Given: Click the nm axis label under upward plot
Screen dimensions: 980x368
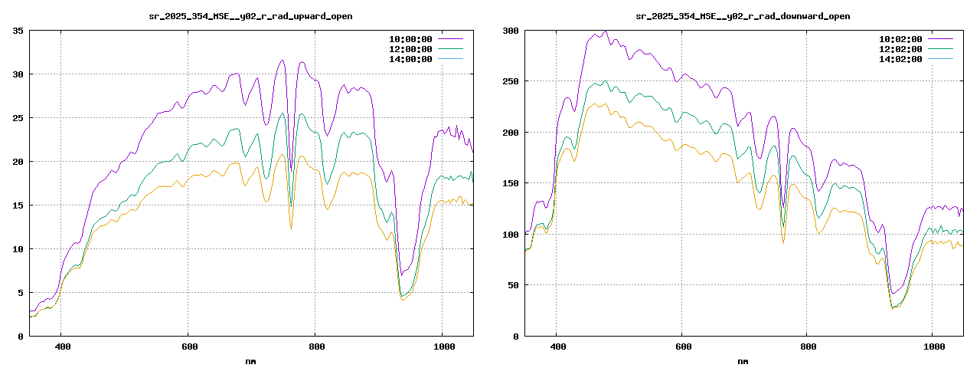Looking at the screenshot, I should pyautogui.click(x=251, y=360).
